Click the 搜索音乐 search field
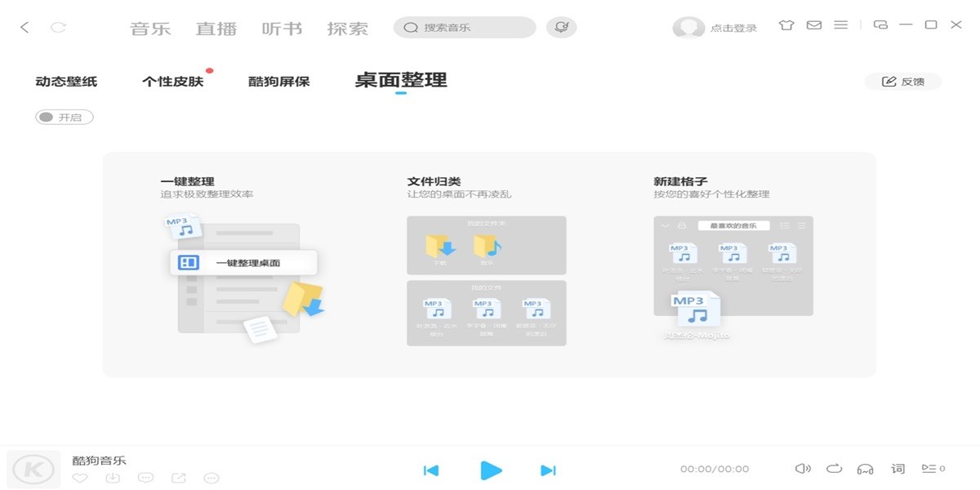980x490 pixels. (463, 27)
